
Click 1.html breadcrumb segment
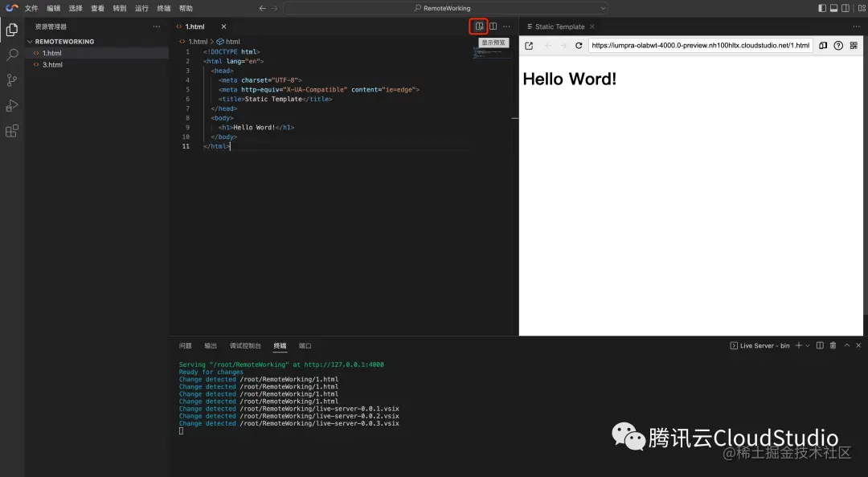(x=198, y=42)
